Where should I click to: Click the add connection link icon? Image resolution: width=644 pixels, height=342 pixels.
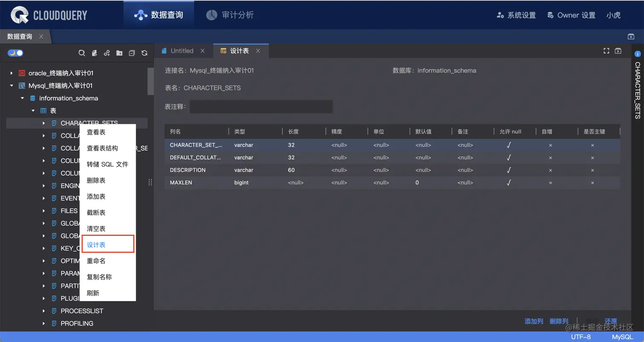pos(107,53)
